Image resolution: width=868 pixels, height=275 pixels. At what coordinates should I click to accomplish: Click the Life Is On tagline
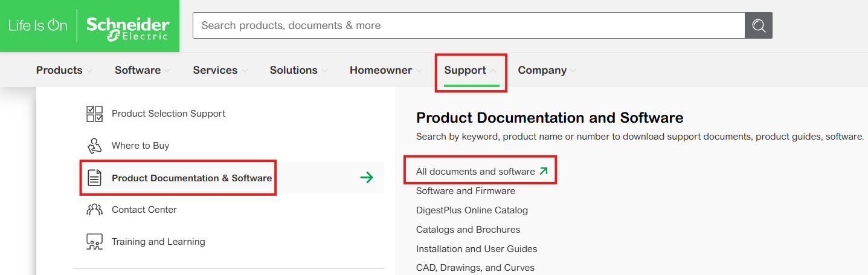pyautogui.click(x=38, y=25)
